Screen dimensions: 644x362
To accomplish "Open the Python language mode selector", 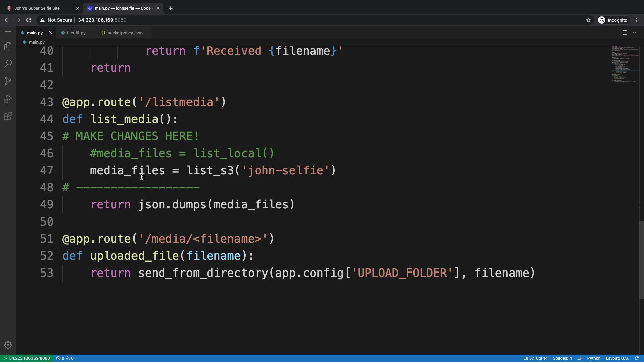I will click(x=594, y=358).
